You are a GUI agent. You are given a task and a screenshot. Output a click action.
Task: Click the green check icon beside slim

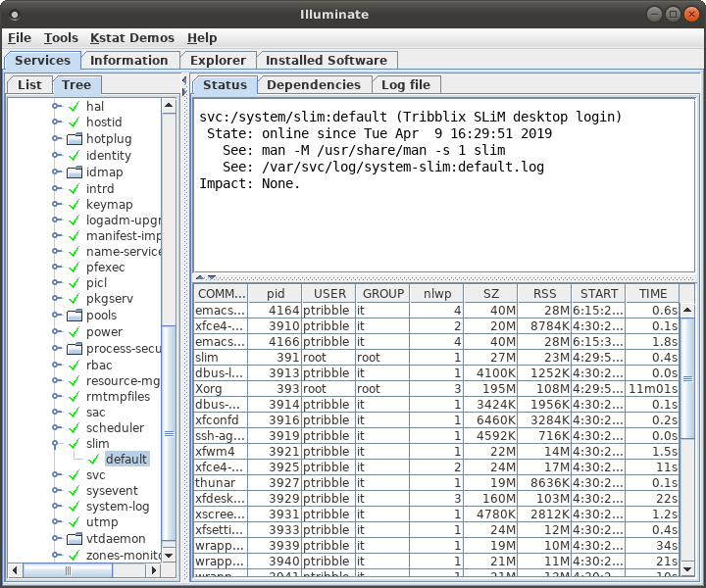tap(75, 444)
